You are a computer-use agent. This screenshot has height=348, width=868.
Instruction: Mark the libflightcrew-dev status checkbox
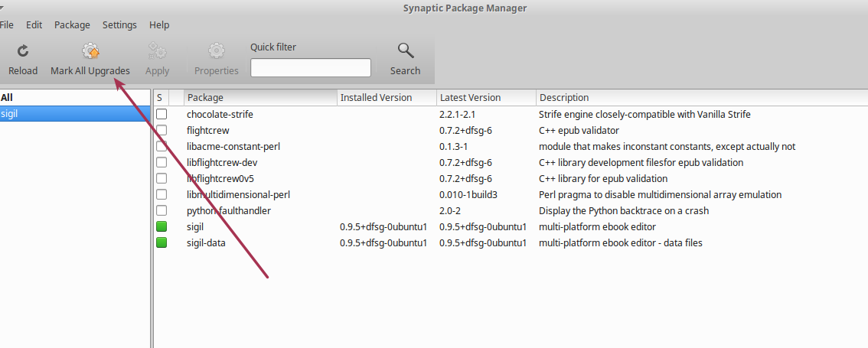tap(162, 163)
